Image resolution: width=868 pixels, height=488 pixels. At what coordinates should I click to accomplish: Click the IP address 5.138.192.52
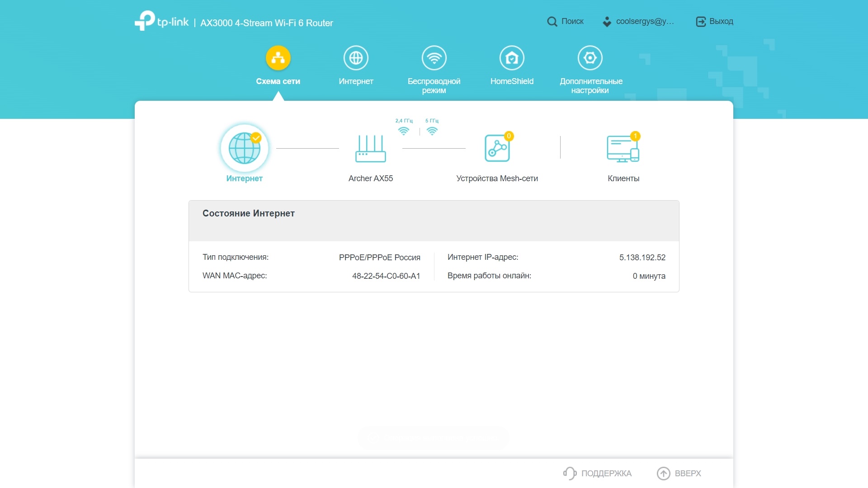coord(642,258)
